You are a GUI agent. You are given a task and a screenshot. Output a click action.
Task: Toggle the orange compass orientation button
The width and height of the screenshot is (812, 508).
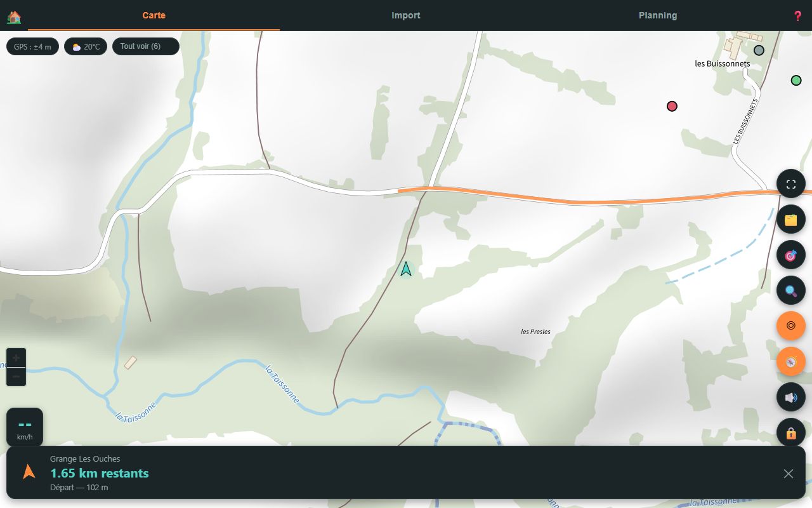point(791,361)
